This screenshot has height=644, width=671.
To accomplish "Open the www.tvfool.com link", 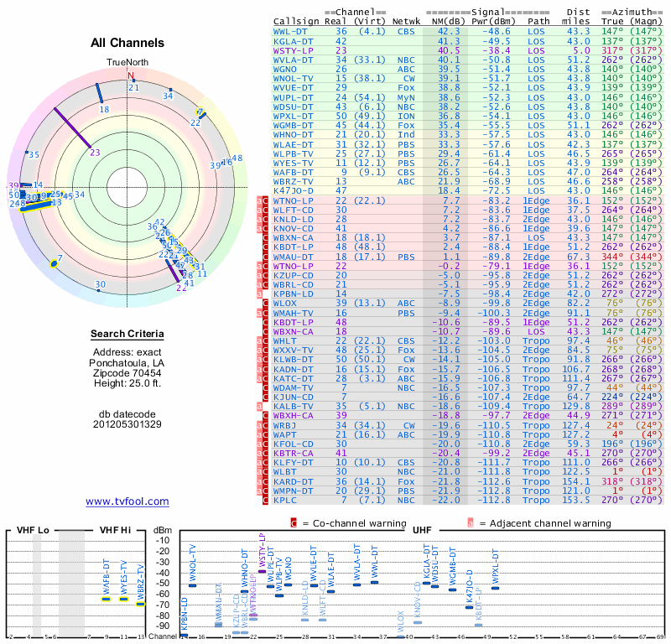I will 127,501.
